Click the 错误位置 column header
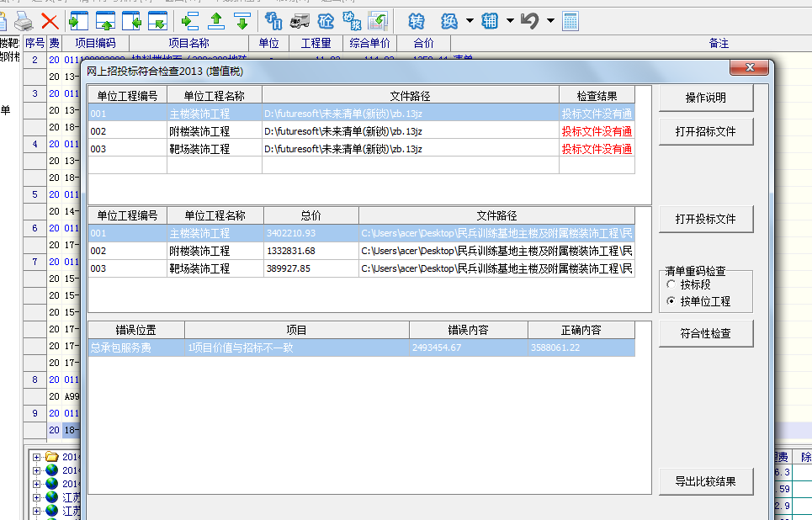Viewport: 812px width, 520px height. point(136,330)
